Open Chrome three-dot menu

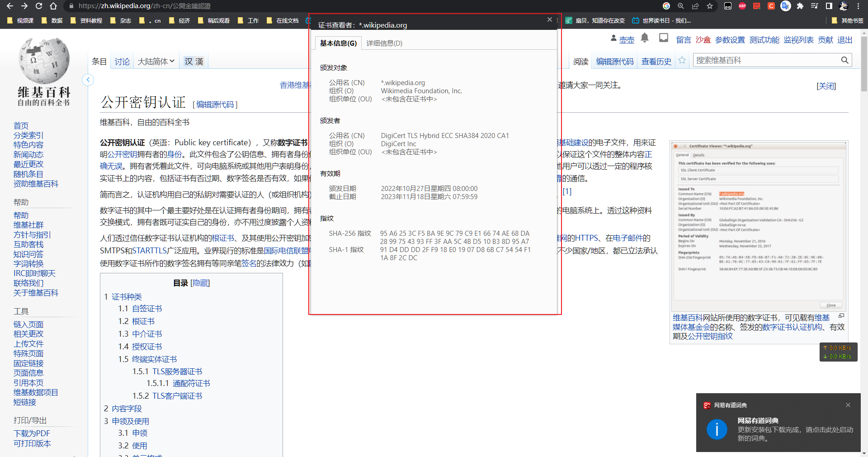click(858, 6)
